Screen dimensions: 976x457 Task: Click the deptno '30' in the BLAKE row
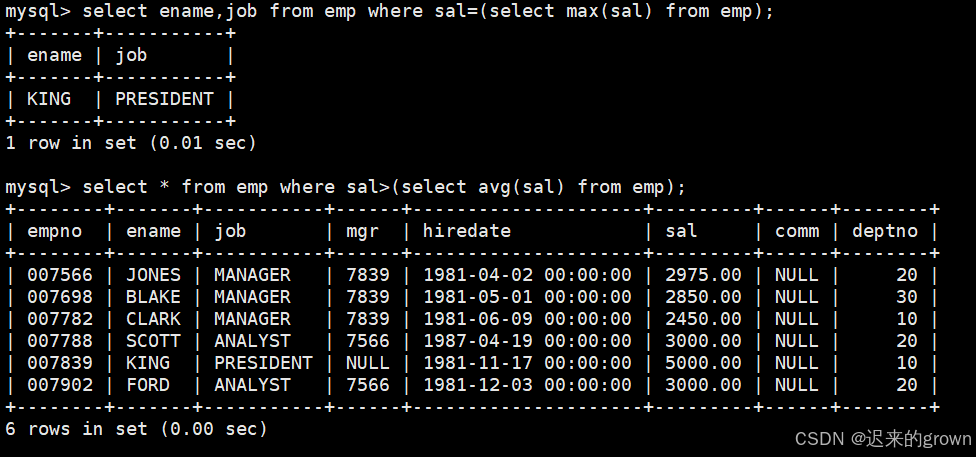pos(907,297)
